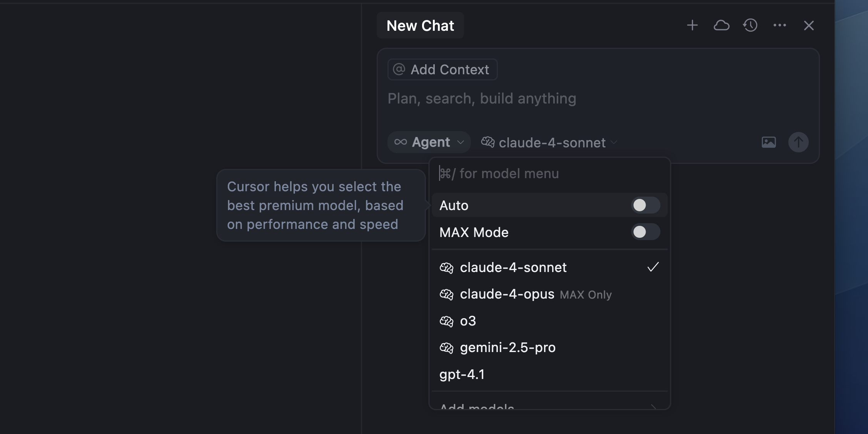Close the chat panel with X
Viewport: 868px width, 434px height.
809,25
